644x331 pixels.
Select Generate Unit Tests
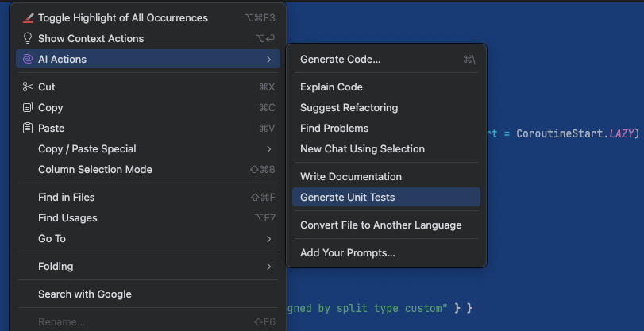(x=347, y=197)
